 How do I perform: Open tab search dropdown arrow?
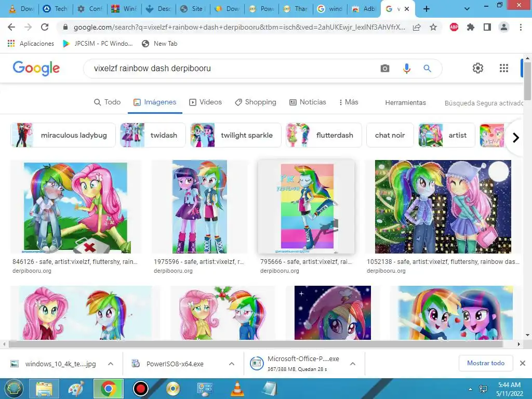(467, 9)
